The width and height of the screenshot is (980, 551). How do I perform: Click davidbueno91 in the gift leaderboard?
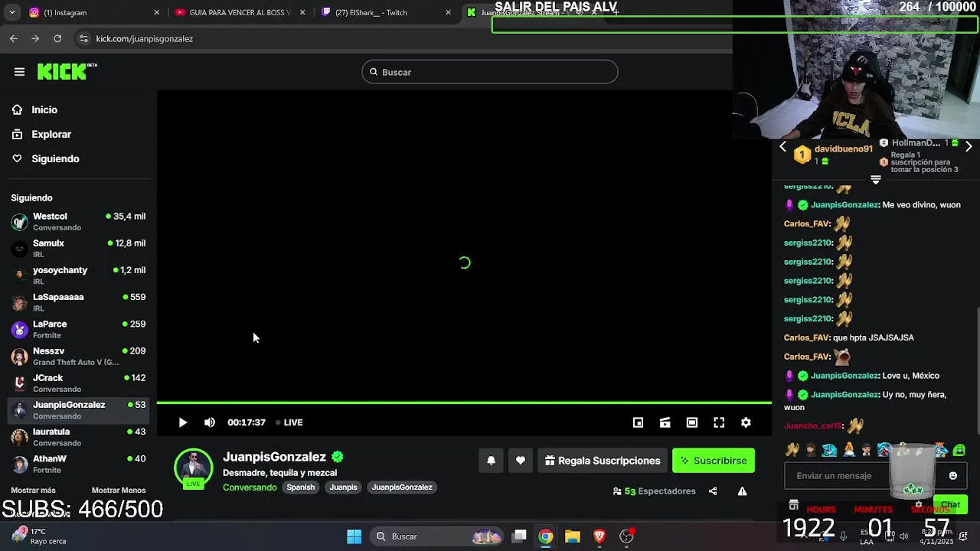coord(843,149)
